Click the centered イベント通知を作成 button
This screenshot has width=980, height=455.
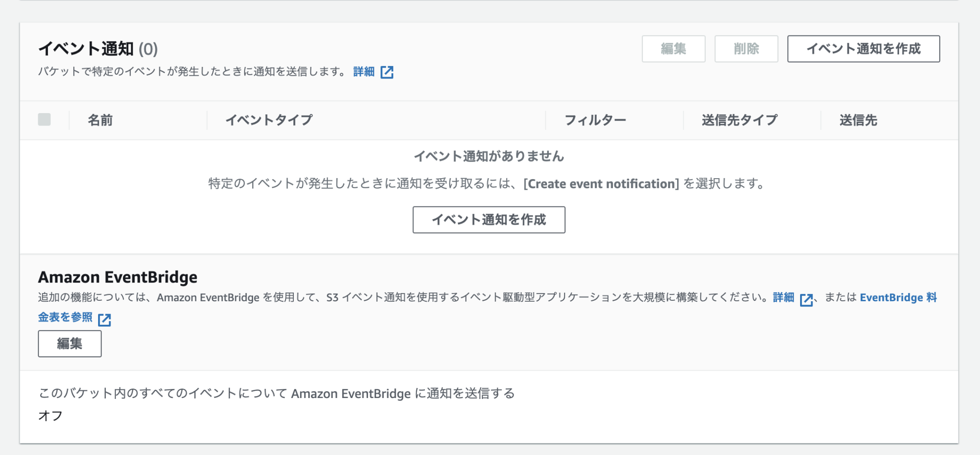(489, 219)
